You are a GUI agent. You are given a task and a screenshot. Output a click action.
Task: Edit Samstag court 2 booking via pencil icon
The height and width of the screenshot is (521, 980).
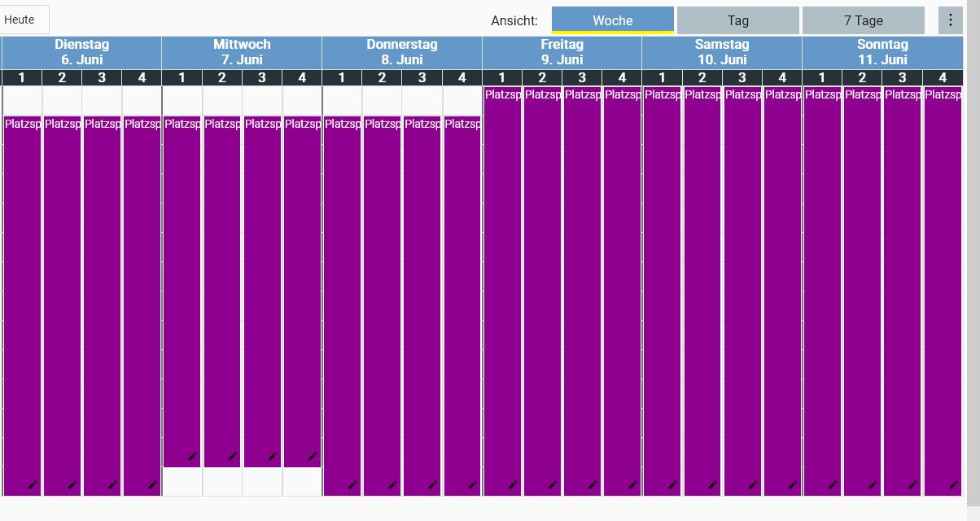(x=713, y=485)
